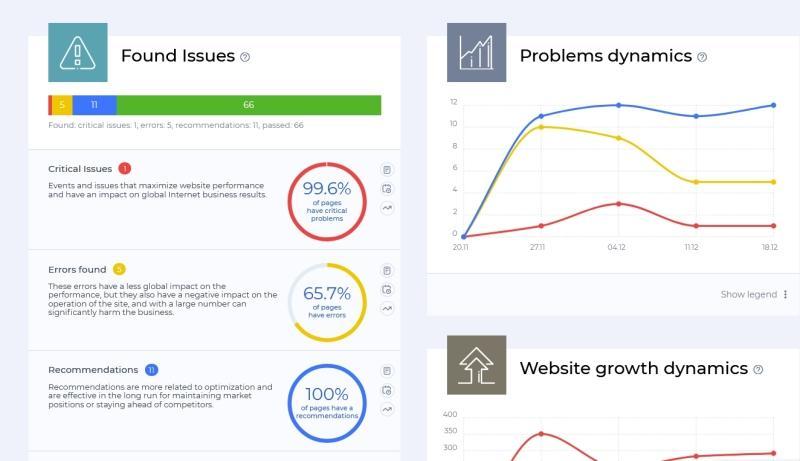
Task: Open Recommendations calendar history icon
Action: click(x=387, y=391)
